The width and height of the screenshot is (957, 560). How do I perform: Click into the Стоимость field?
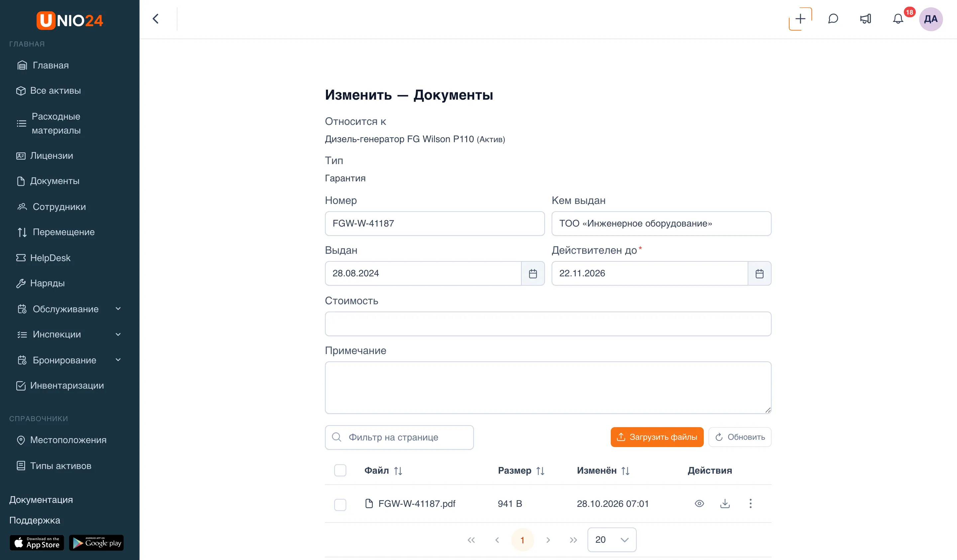pos(548,324)
